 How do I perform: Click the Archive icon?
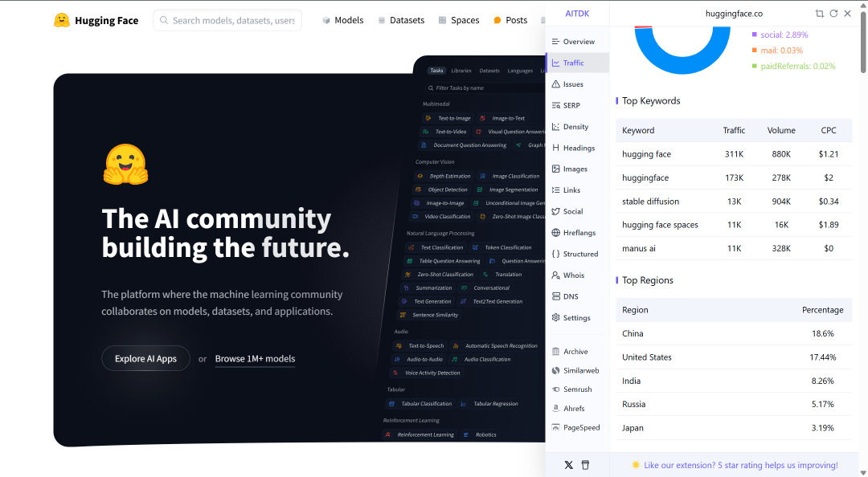[556, 352]
